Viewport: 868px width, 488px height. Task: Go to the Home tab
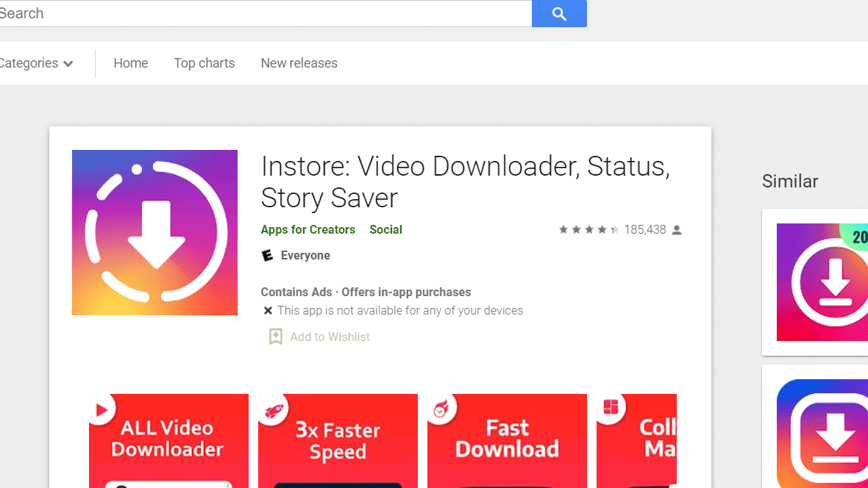tap(131, 63)
